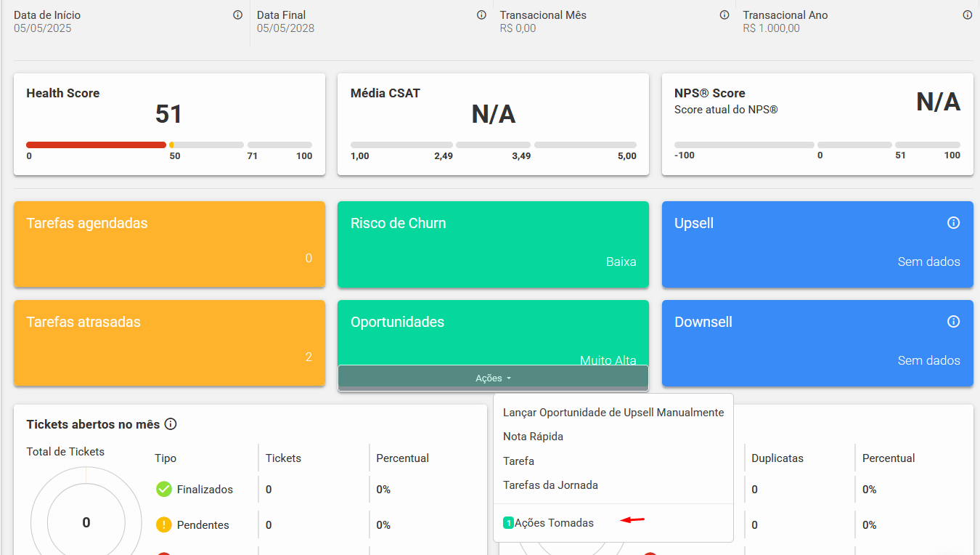Click the yellow Pendentes warning icon
The width and height of the screenshot is (980, 555).
(x=164, y=525)
